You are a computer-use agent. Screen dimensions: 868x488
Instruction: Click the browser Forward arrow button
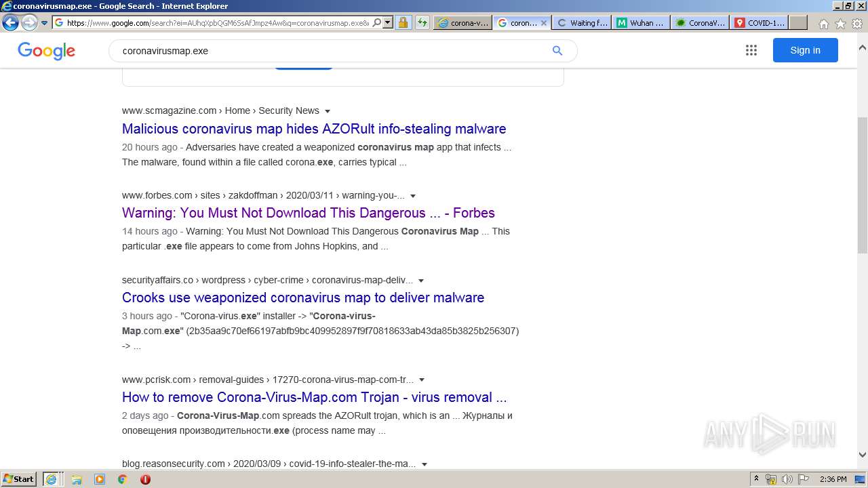(x=29, y=22)
